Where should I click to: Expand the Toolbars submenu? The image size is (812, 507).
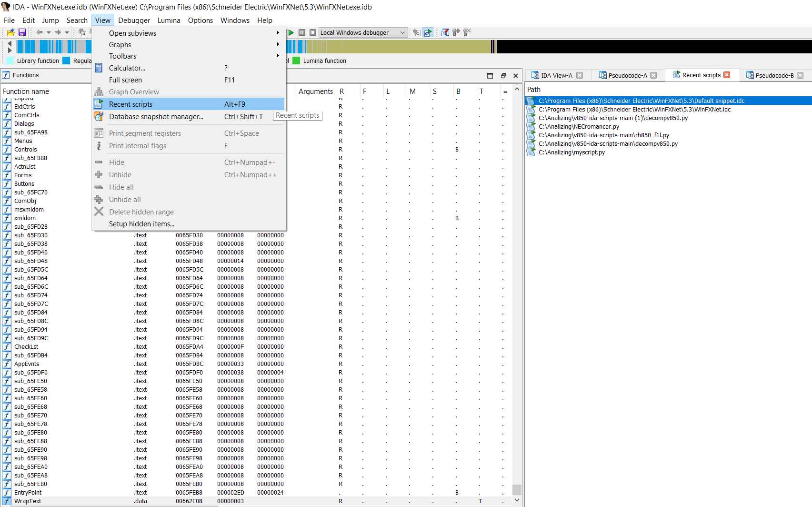pyautogui.click(x=189, y=56)
